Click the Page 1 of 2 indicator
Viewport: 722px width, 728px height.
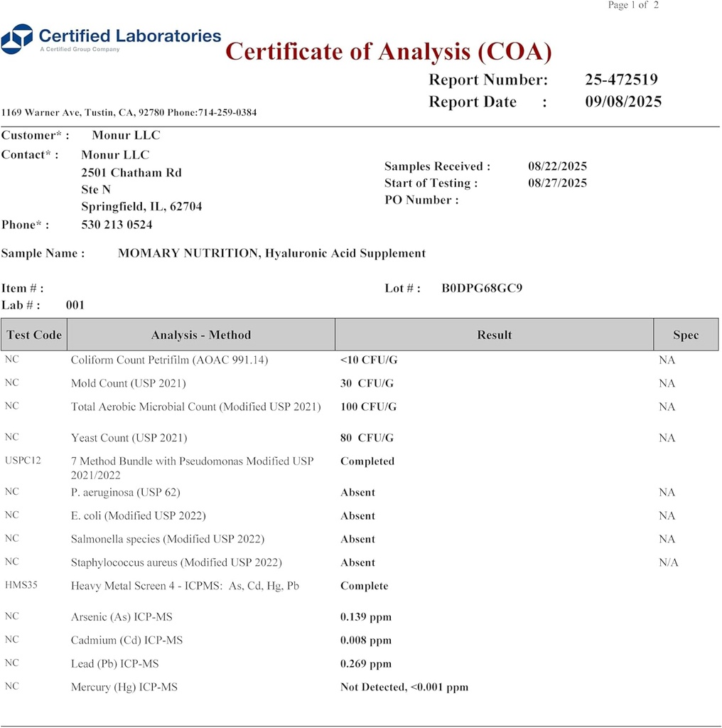coord(633,6)
